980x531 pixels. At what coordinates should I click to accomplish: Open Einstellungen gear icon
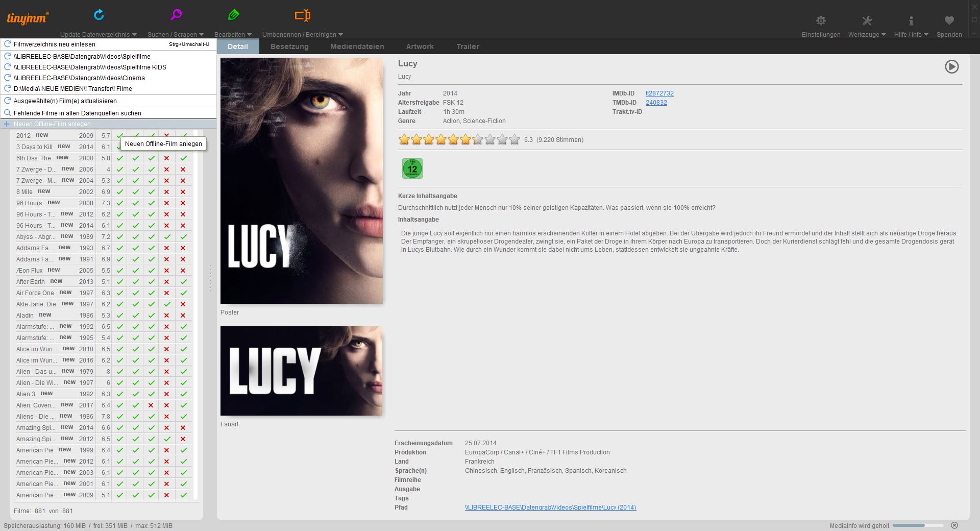click(x=821, y=20)
